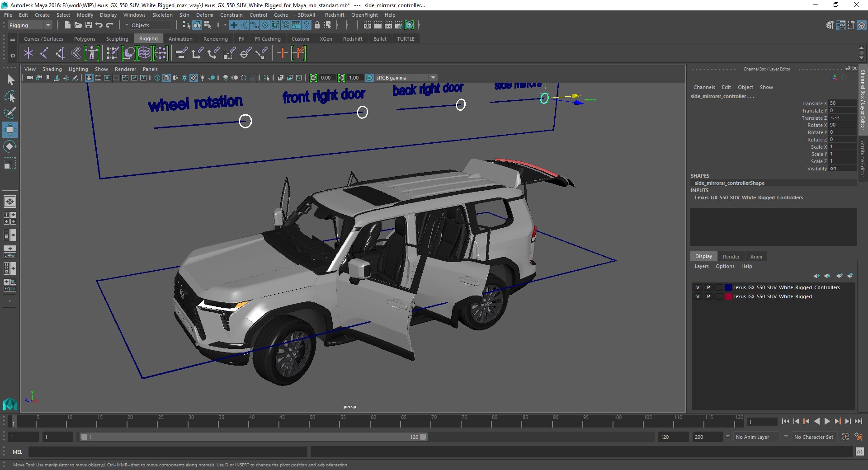This screenshot has height=470, width=868.
Task: Click the Redo arrow in the status line
Action: point(109,25)
